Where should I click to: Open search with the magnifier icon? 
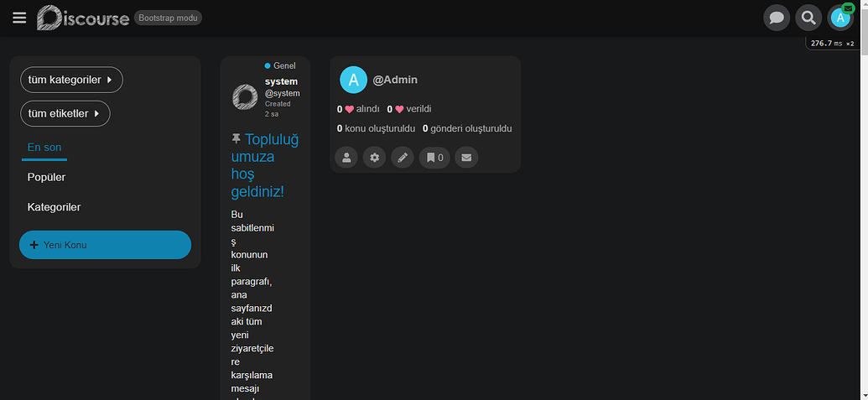point(808,18)
